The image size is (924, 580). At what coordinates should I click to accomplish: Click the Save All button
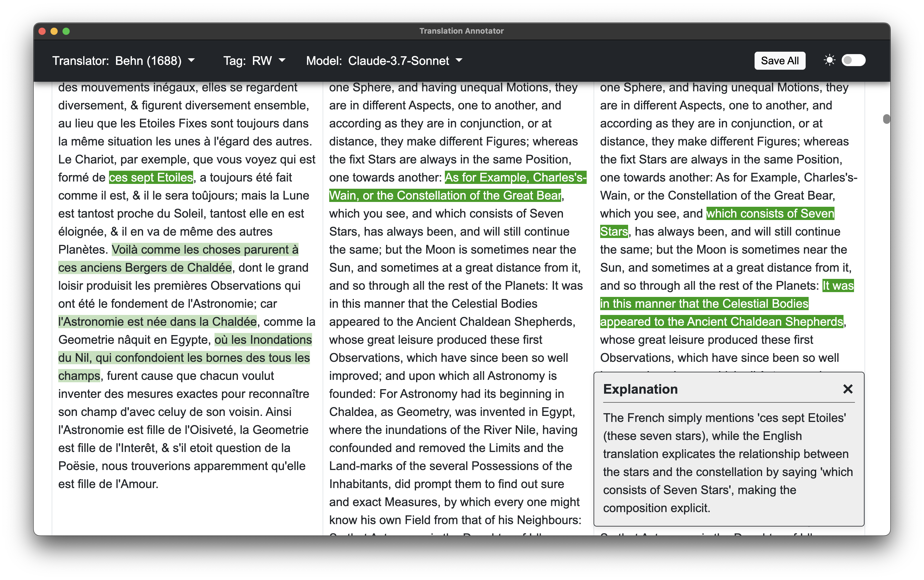click(779, 61)
